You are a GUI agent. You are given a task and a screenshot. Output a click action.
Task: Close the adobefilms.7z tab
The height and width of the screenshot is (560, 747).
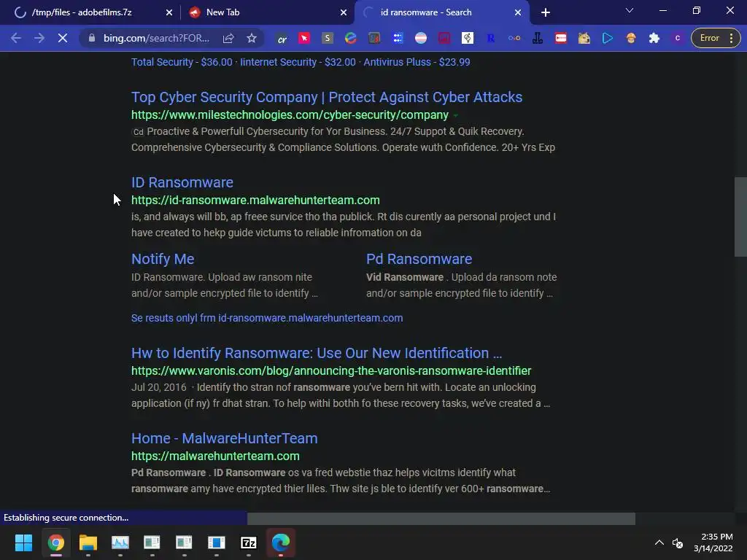(169, 12)
